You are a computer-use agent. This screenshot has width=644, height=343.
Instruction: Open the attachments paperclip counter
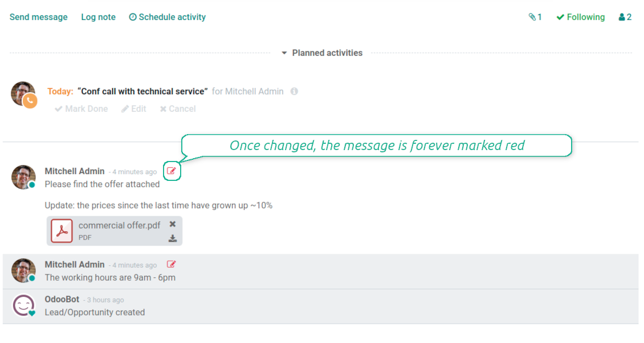coord(535,17)
